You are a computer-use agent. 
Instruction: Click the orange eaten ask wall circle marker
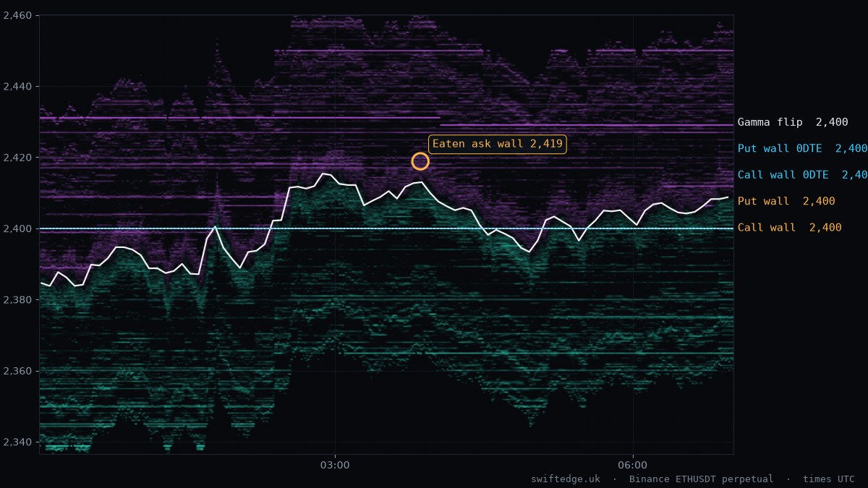[420, 161]
